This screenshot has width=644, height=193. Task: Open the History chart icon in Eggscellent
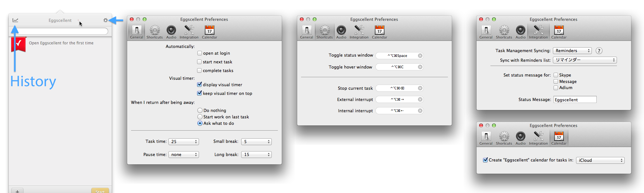pos(15,20)
